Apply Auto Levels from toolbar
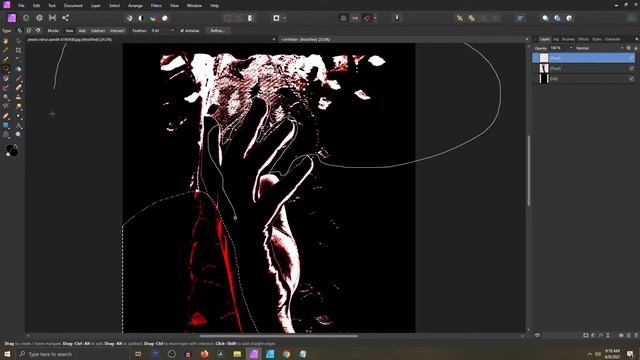Image resolution: width=640 pixels, height=360 pixels. click(x=129, y=18)
